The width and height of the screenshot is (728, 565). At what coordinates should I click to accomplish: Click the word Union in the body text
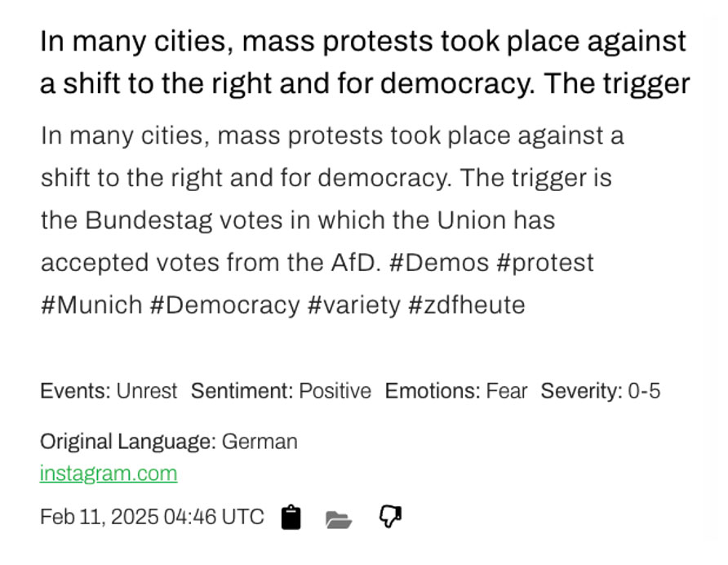(471, 220)
